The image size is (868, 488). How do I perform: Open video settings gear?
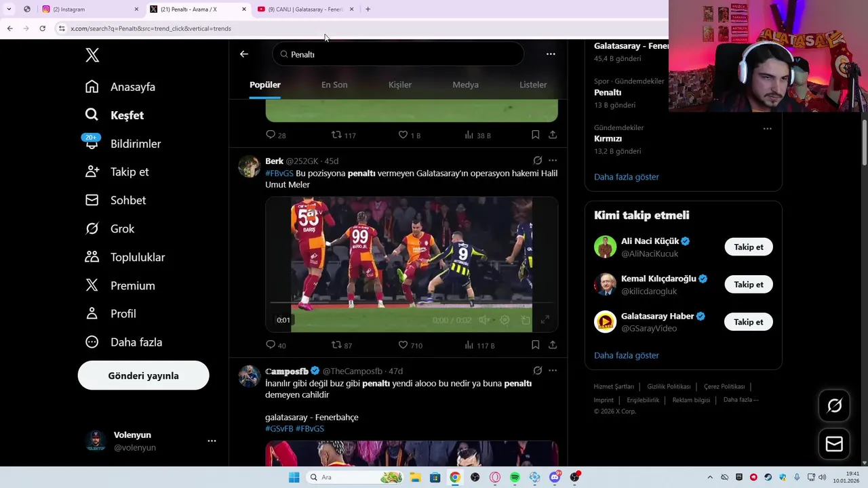pyautogui.click(x=505, y=320)
